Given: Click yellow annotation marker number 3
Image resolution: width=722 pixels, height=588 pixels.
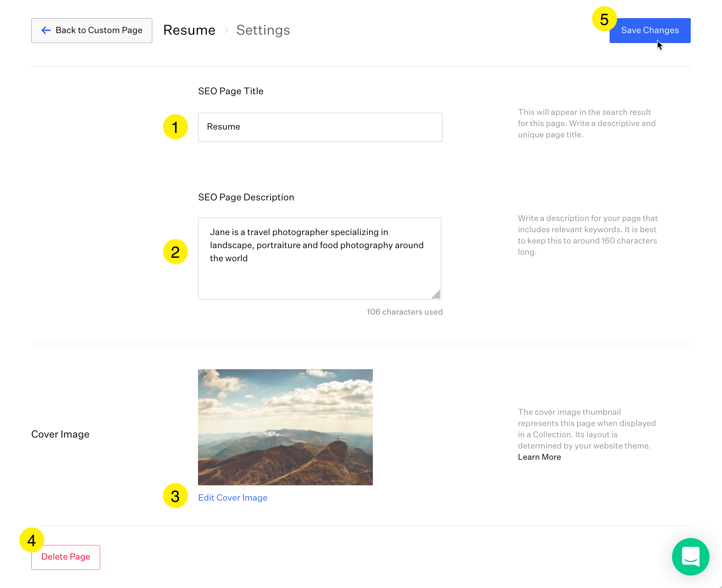Looking at the screenshot, I should pyautogui.click(x=175, y=496).
